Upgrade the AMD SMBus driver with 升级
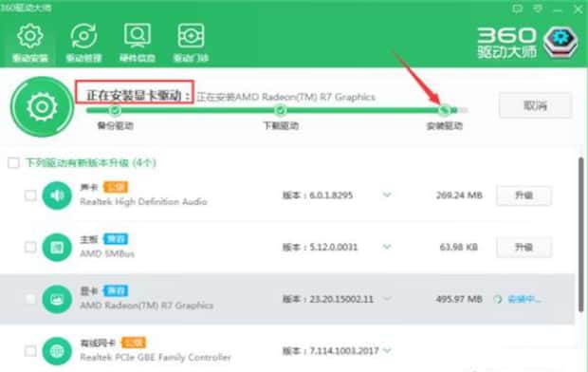588x372 pixels. coord(524,248)
